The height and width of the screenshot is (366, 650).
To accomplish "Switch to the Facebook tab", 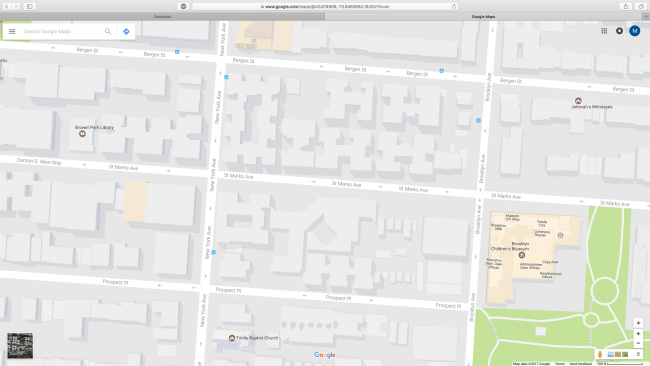I will tap(162, 17).
